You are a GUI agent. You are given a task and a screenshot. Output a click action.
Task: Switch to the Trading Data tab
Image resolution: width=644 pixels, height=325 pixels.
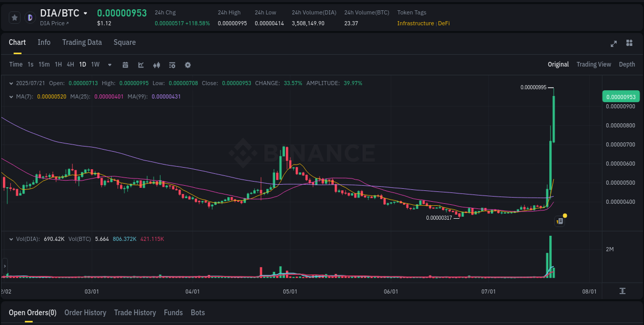(82, 42)
